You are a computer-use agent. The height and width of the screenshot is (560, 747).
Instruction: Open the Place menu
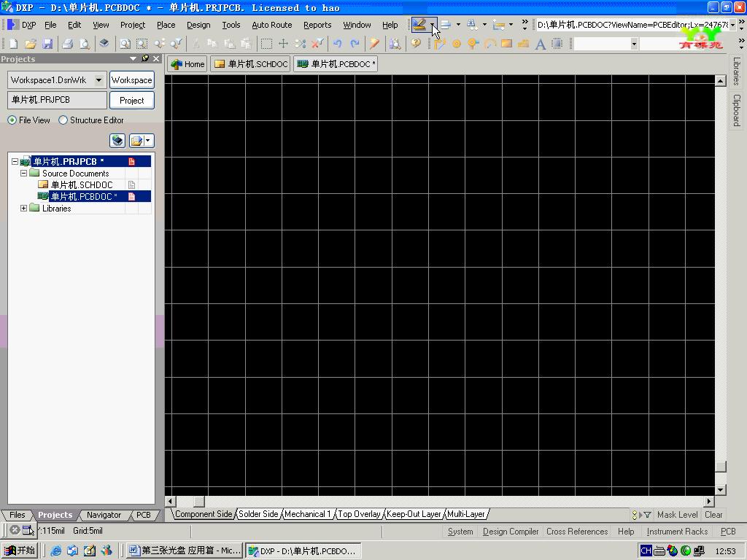(166, 25)
